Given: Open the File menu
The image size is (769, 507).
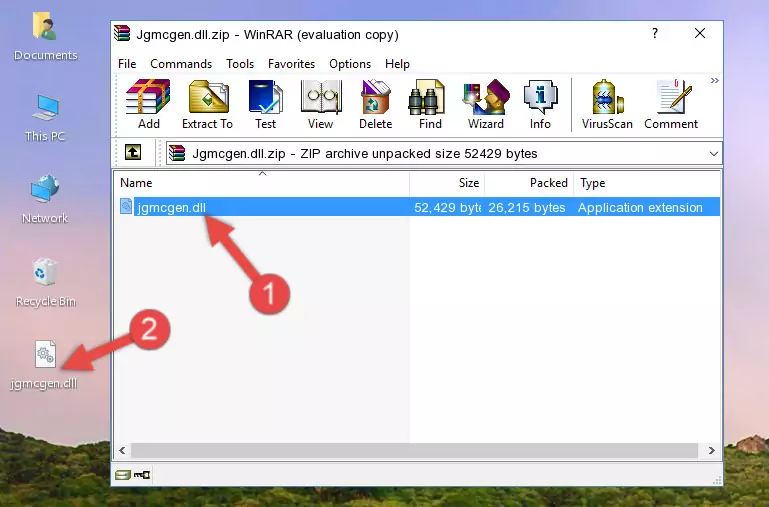Looking at the screenshot, I should (127, 64).
